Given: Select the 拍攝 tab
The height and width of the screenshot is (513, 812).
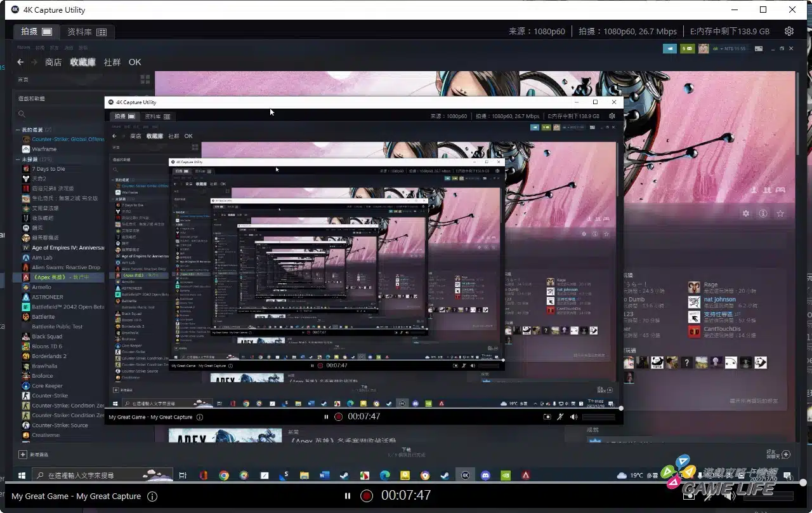Looking at the screenshot, I should click(36, 31).
